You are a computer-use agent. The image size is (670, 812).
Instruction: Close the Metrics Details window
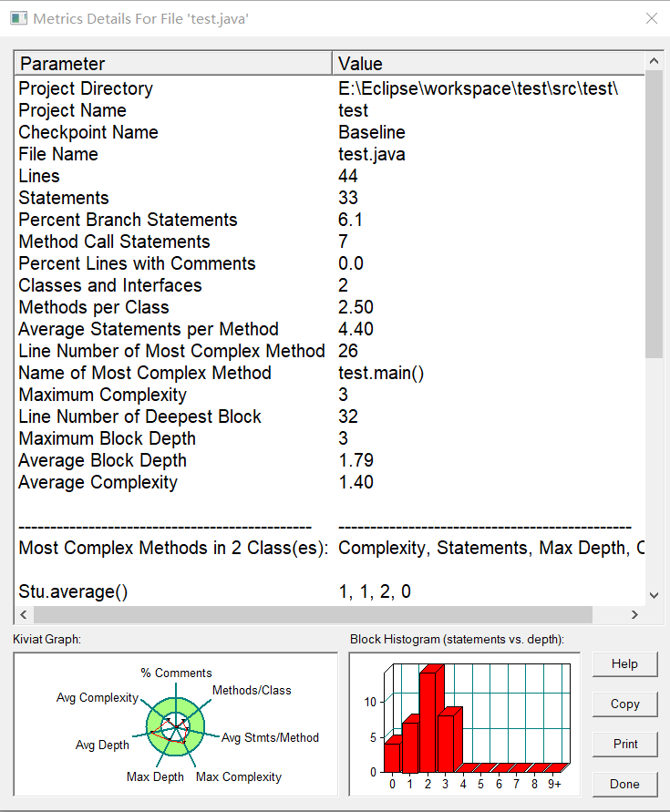[652, 18]
